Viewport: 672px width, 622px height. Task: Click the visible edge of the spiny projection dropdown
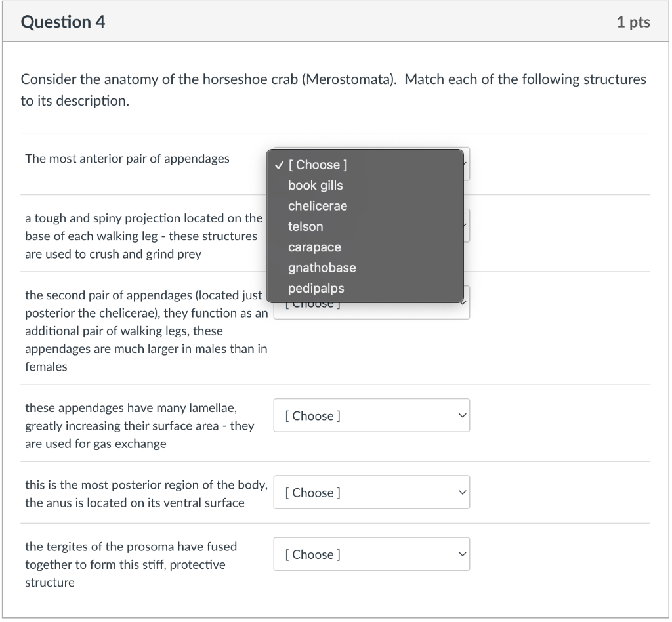tap(467, 226)
